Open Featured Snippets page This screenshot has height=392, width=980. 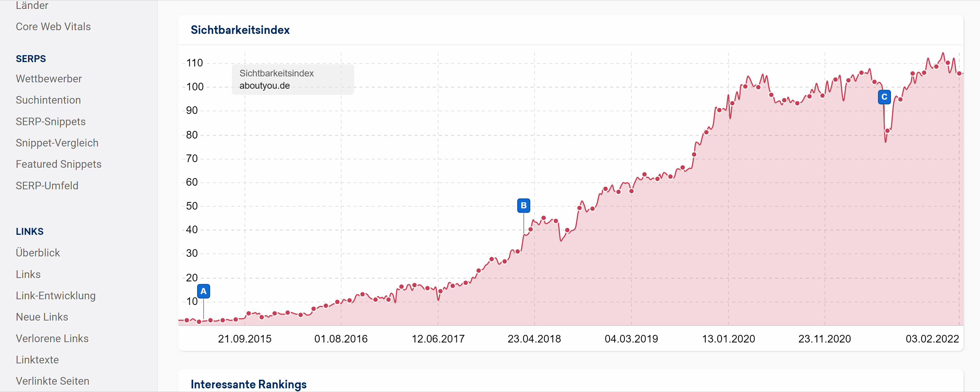(x=58, y=164)
